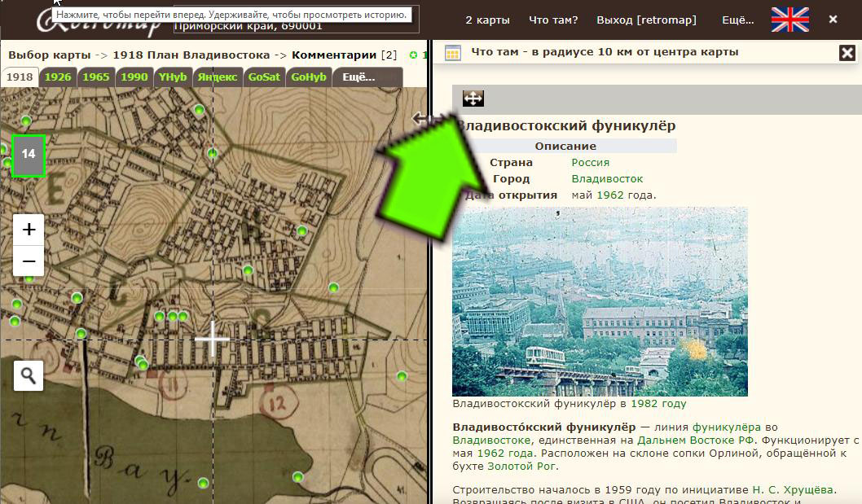Expand the 'Ещё...' top menu
The width and height of the screenshot is (862, 504).
coord(737,20)
